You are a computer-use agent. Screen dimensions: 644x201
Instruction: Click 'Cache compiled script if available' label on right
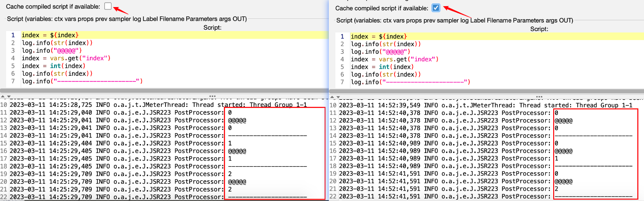(x=382, y=8)
